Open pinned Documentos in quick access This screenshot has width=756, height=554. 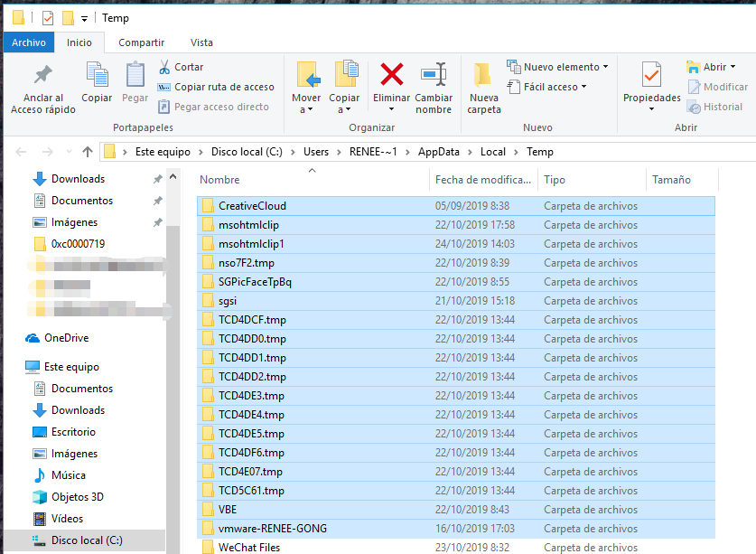click(x=82, y=201)
